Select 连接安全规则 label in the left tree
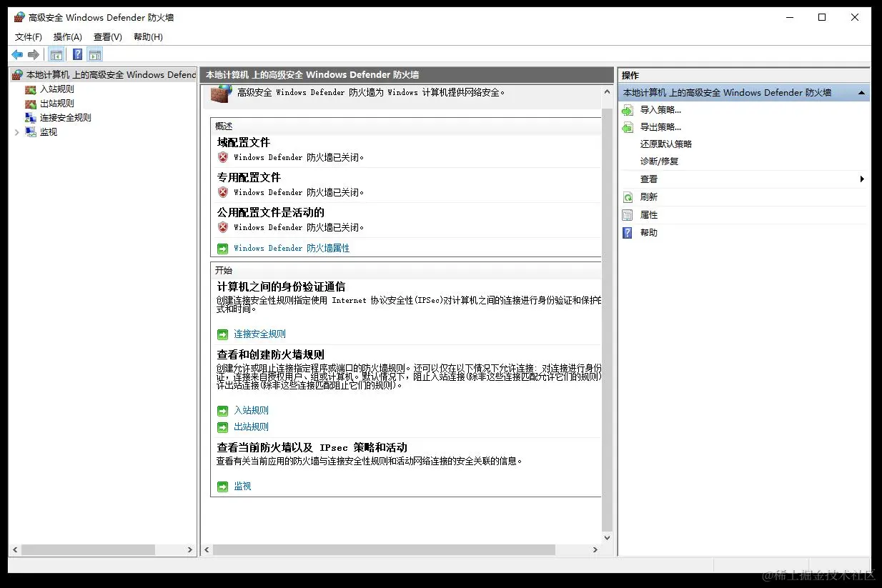The image size is (882, 588). 66,118
